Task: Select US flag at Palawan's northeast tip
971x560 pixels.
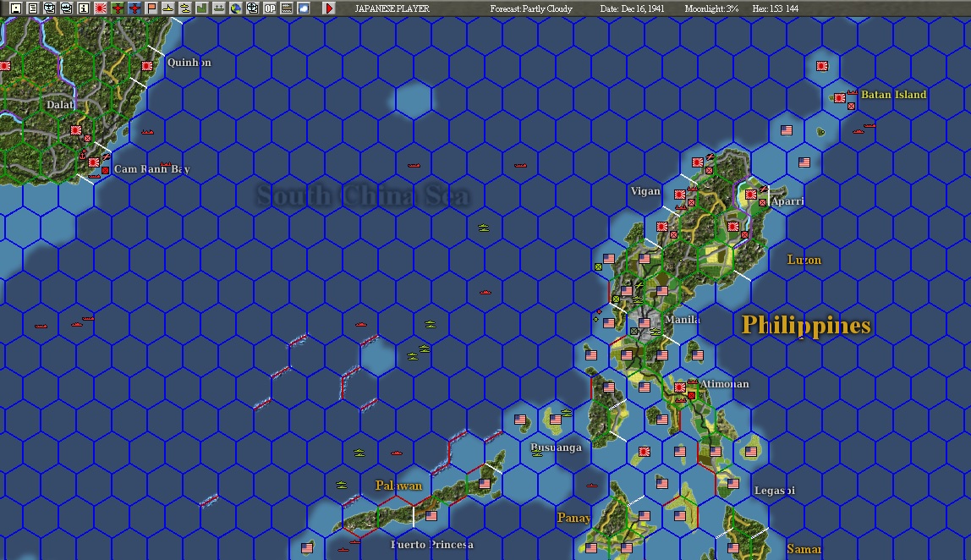Action: (x=485, y=483)
